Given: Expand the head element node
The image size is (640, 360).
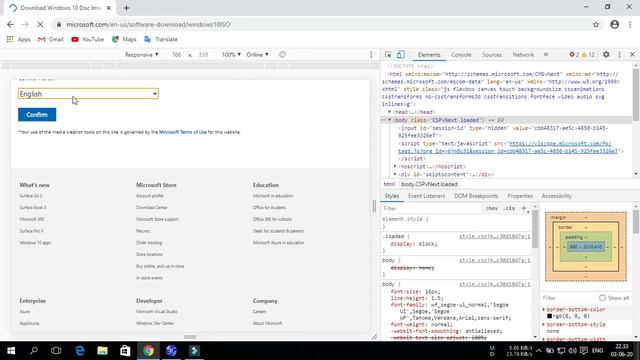Looking at the screenshot, I should [389, 111].
